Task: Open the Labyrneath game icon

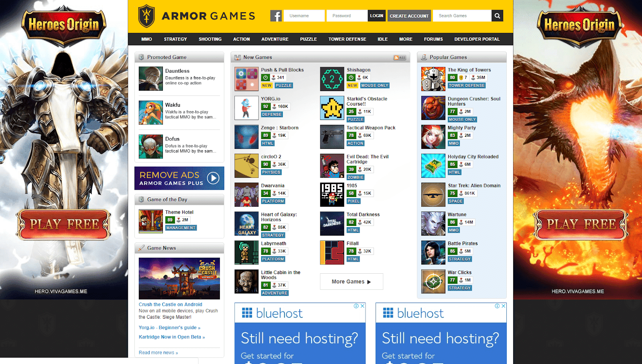Action: click(x=246, y=252)
